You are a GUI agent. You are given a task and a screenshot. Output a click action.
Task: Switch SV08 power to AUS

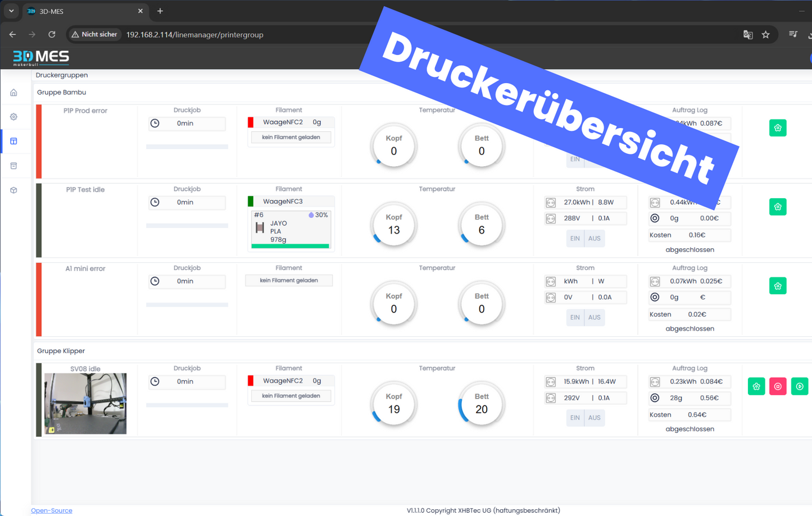594,418
